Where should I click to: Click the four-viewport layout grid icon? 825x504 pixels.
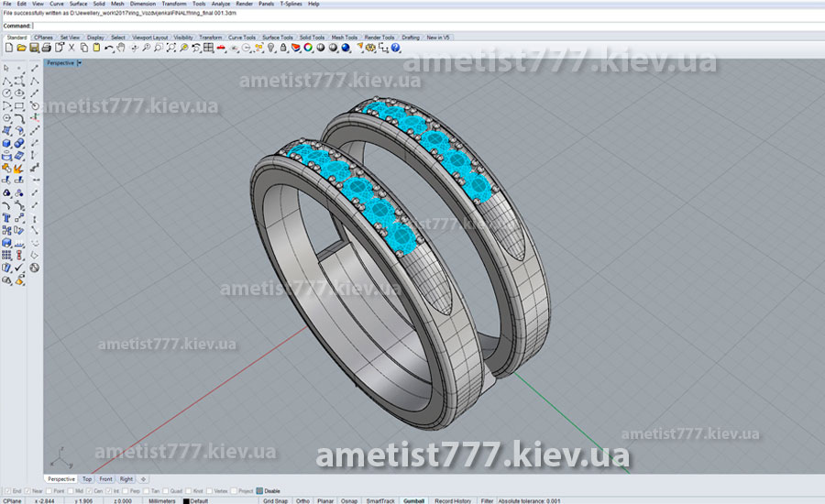[208, 48]
